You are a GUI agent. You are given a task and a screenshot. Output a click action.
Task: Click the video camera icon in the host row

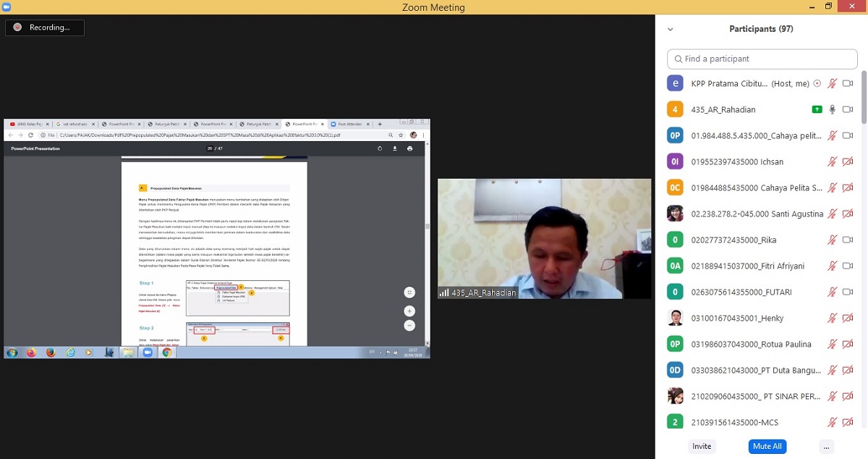click(x=848, y=83)
